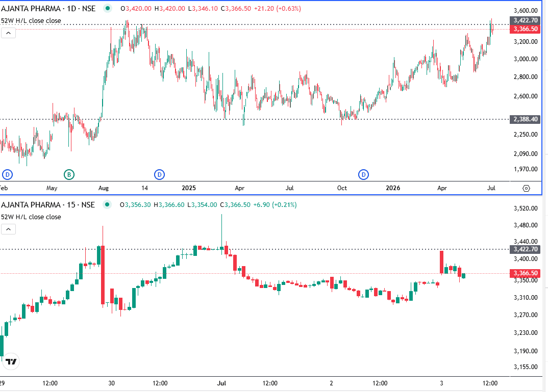Click the Jul label on 15-minute time axis
548x392 pixels.
click(x=221, y=383)
